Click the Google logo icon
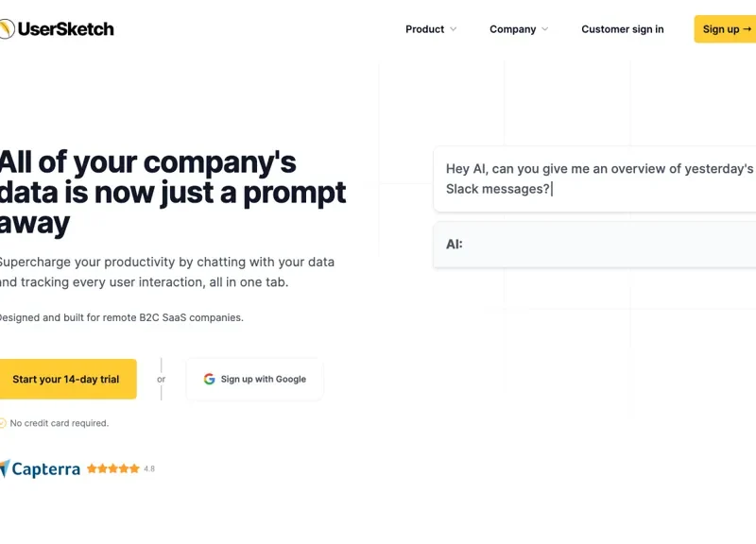756x544 pixels. 209,380
